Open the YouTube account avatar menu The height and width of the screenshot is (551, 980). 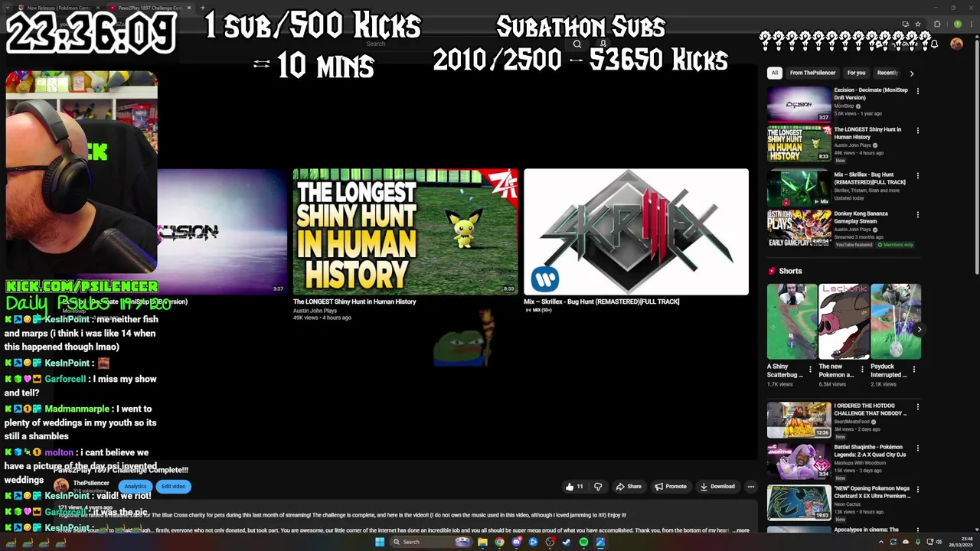click(956, 44)
